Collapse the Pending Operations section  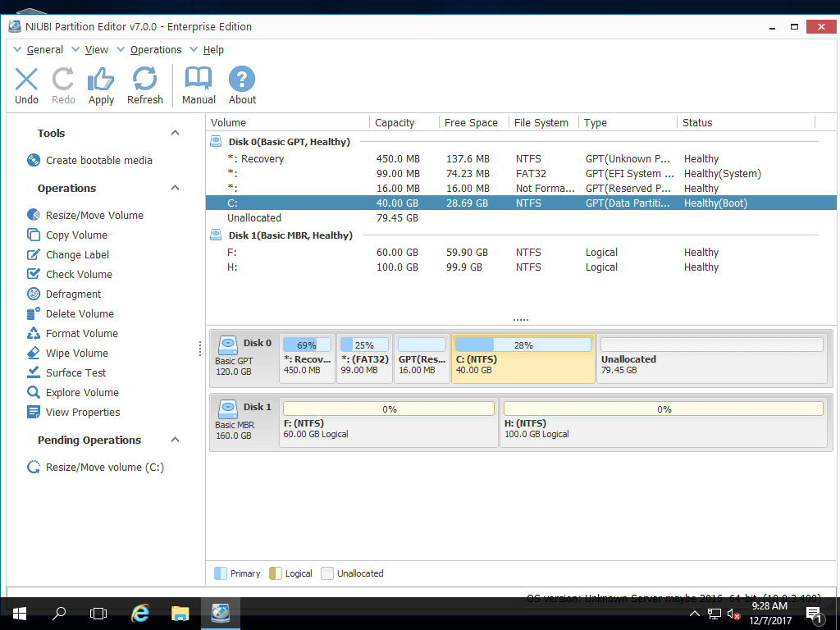pyautogui.click(x=175, y=440)
